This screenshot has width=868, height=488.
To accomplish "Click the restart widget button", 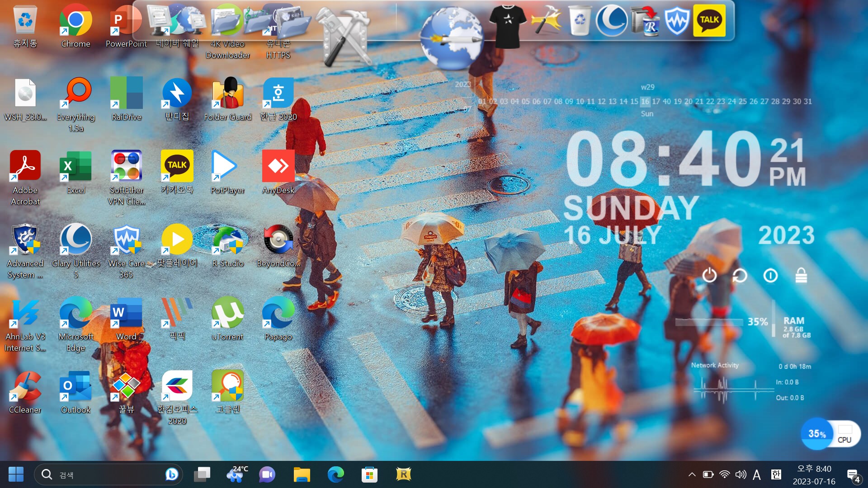I will (740, 275).
